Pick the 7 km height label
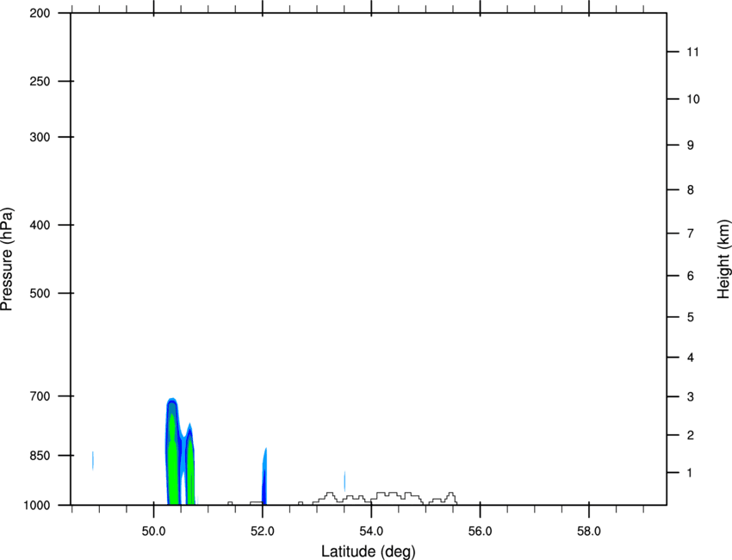 pos(691,233)
